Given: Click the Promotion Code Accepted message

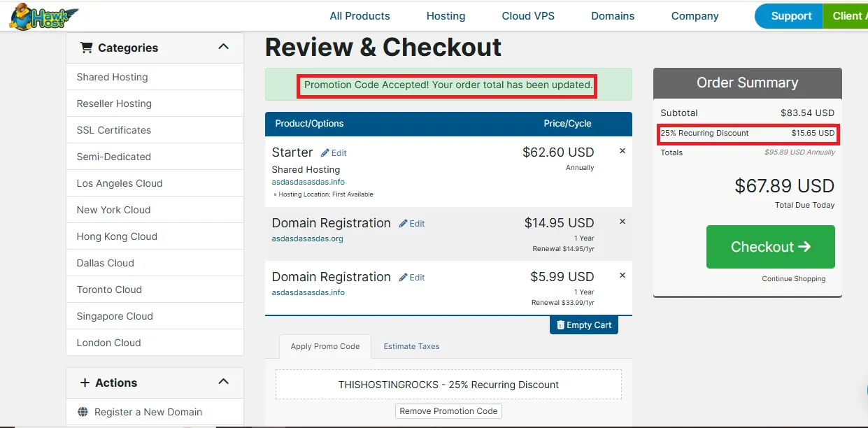Looking at the screenshot, I should [448, 85].
